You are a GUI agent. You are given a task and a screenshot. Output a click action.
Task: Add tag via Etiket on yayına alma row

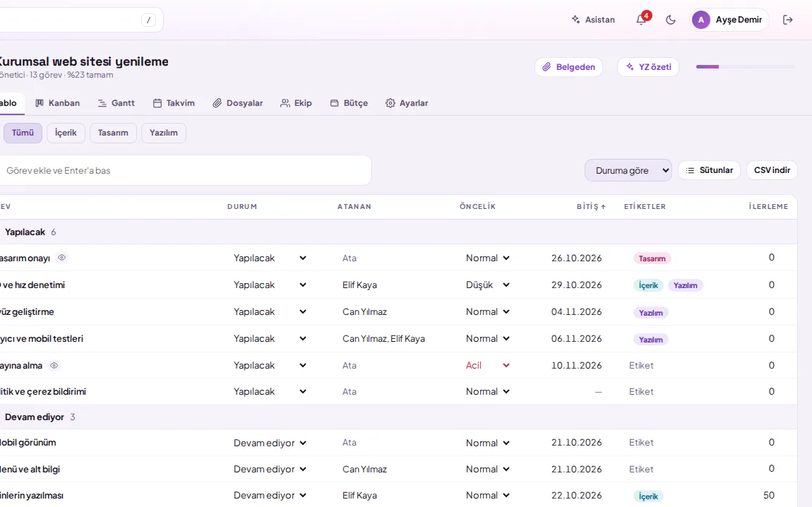641,365
